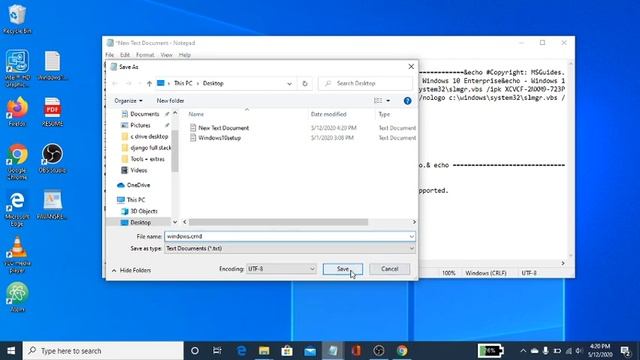This screenshot has height=360, width=640.
Task: Open the Firefox desktop shortcut
Action: pyautogui.click(x=17, y=111)
